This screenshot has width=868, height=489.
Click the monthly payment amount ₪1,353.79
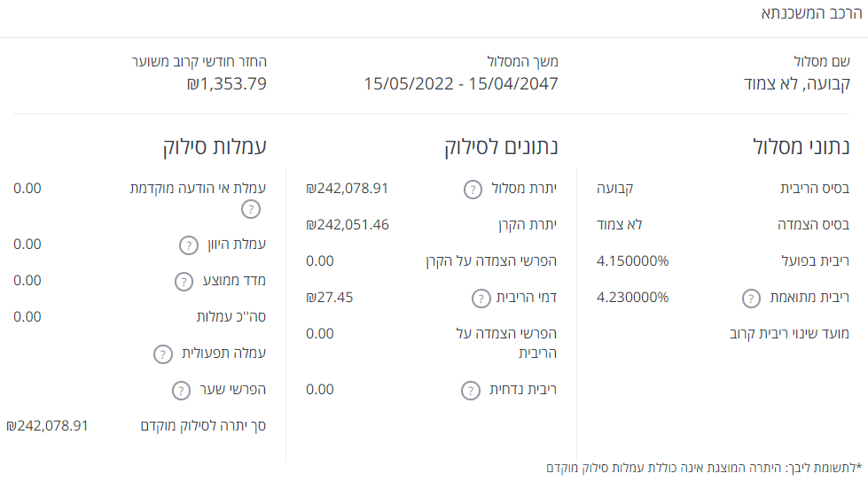pyautogui.click(x=226, y=85)
